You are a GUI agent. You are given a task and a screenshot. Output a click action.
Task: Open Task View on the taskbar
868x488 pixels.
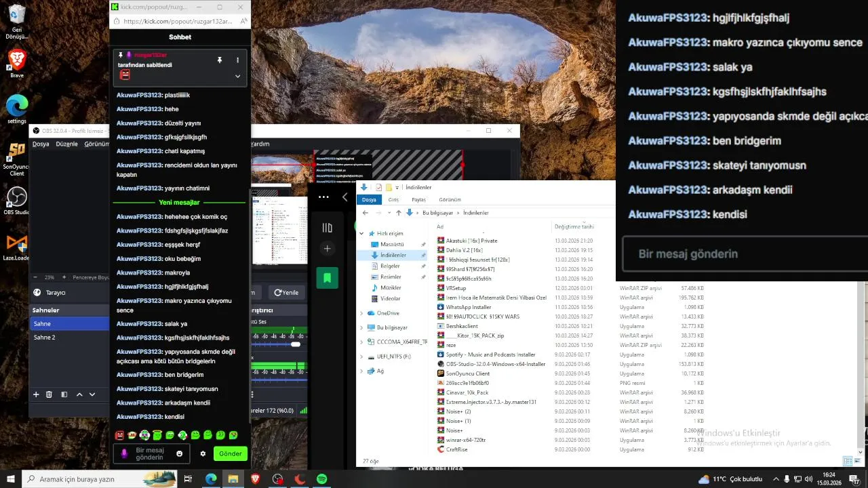click(189, 479)
